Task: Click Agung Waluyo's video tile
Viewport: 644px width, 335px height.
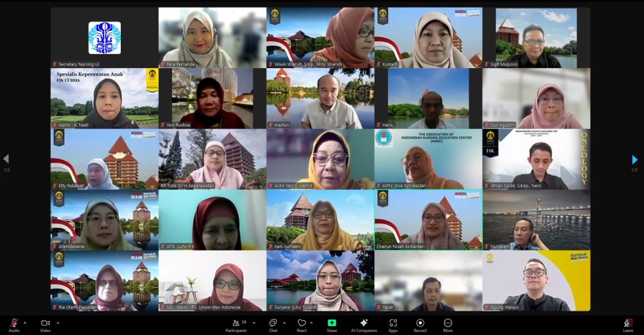Action: (536, 280)
